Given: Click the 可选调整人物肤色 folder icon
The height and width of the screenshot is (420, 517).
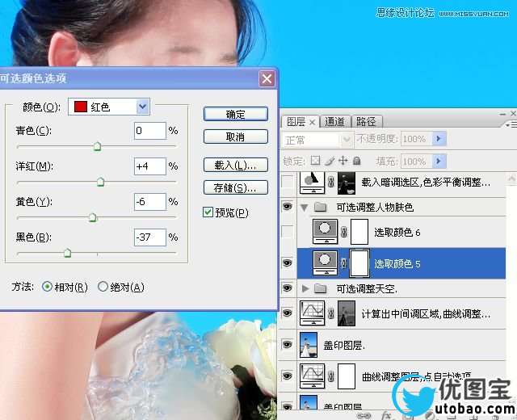Looking at the screenshot, I should point(320,207).
